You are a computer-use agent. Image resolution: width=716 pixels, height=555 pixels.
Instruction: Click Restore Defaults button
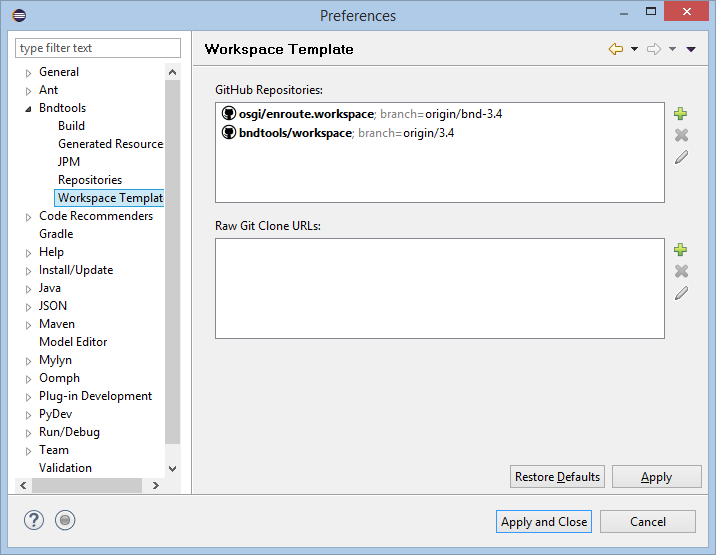(557, 477)
